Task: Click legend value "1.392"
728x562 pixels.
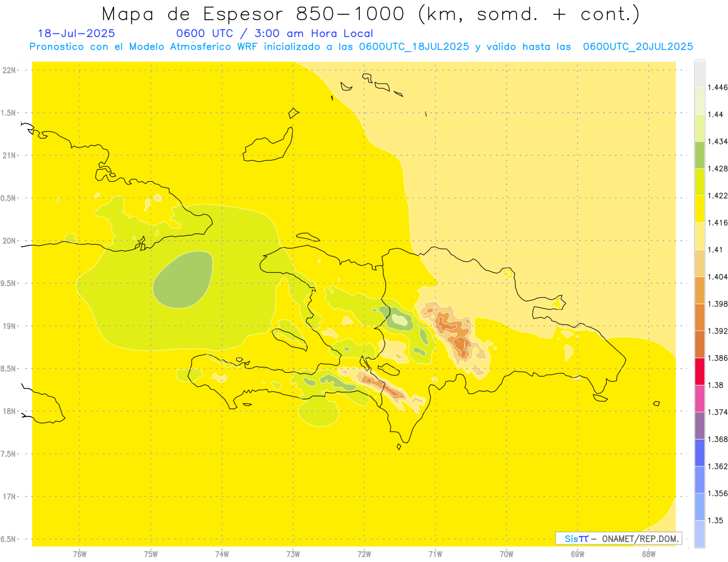Action: [x=719, y=331]
